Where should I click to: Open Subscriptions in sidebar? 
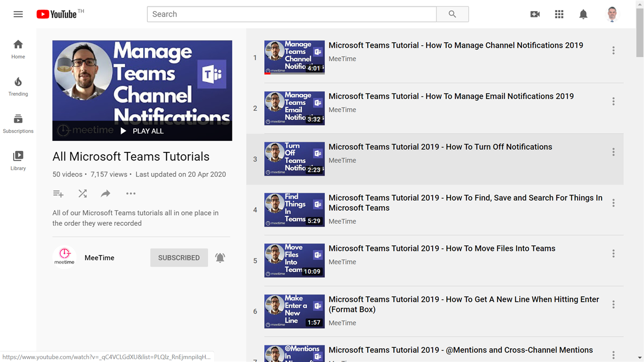(x=18, y=124)
